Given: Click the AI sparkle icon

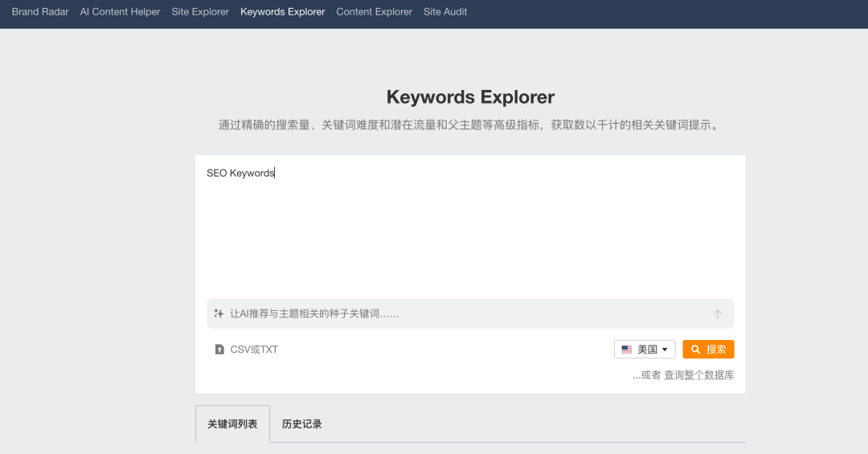Looking at the screenshot, I should coord(219,314).
